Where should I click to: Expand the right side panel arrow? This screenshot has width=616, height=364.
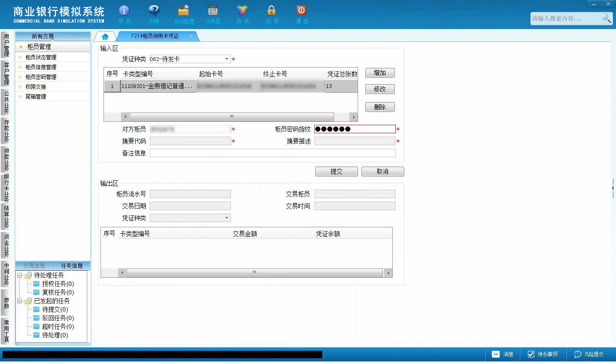pyautogui.click(x=613, y=188)
